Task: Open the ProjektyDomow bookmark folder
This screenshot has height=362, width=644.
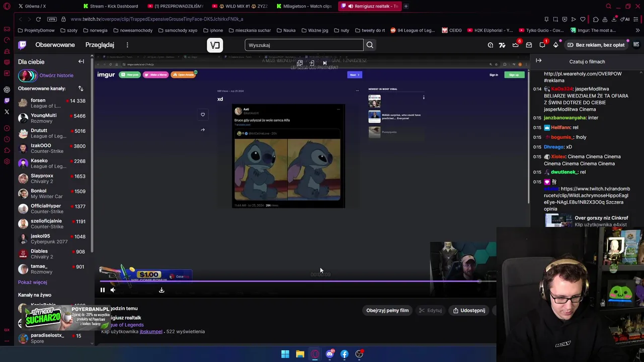Action: [36, 30]
